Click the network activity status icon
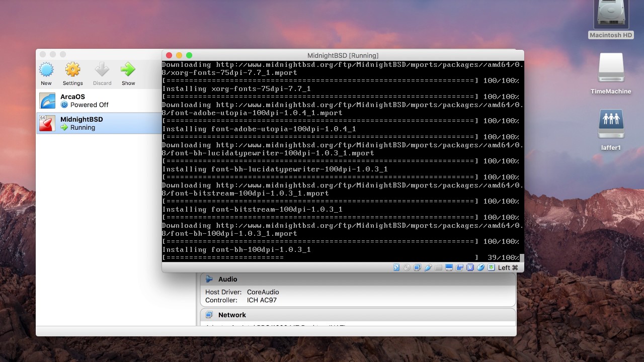The height and width of the screenshot is (362, 644). [x=417, y=267]
